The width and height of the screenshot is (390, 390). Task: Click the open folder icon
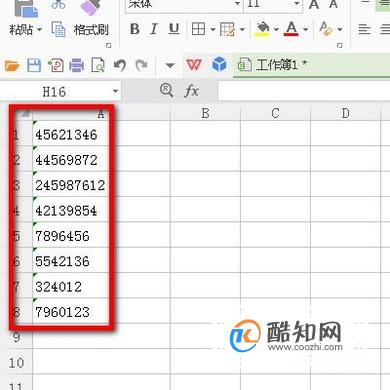click(x=12, y=65)
